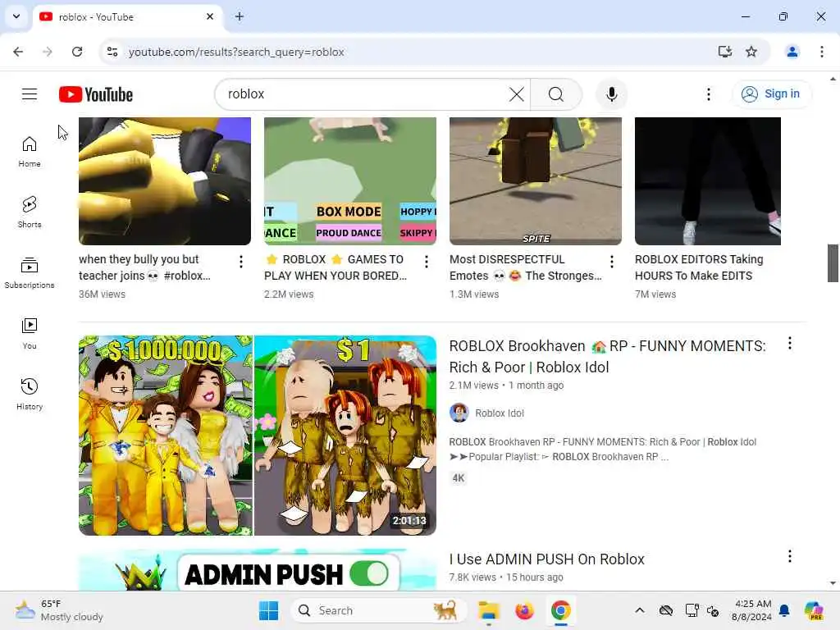Click the Chrome taskbar icon
This screenshot has width=840, height=630.
point(560,610)
